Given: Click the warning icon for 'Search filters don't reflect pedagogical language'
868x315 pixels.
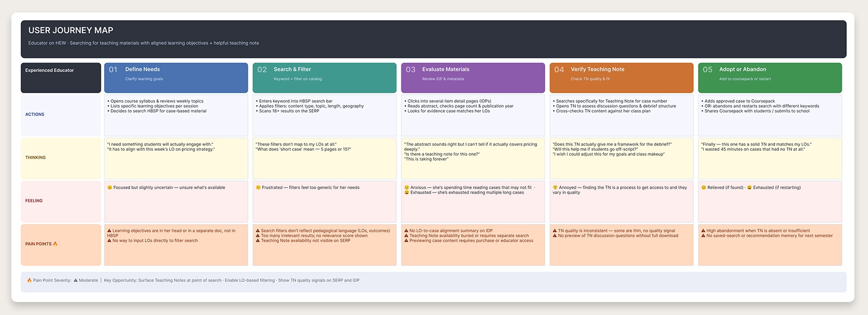Looking at the screenshot, I should coord(258,231).
